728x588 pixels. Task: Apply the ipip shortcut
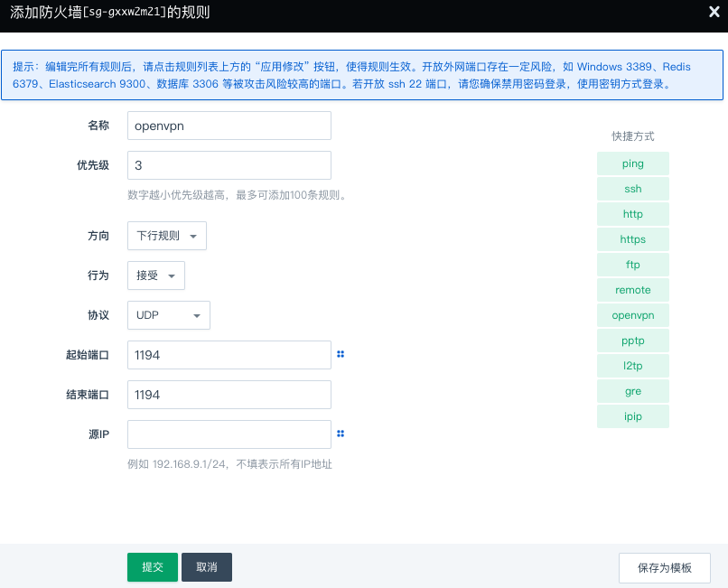(x=633, y=416)
